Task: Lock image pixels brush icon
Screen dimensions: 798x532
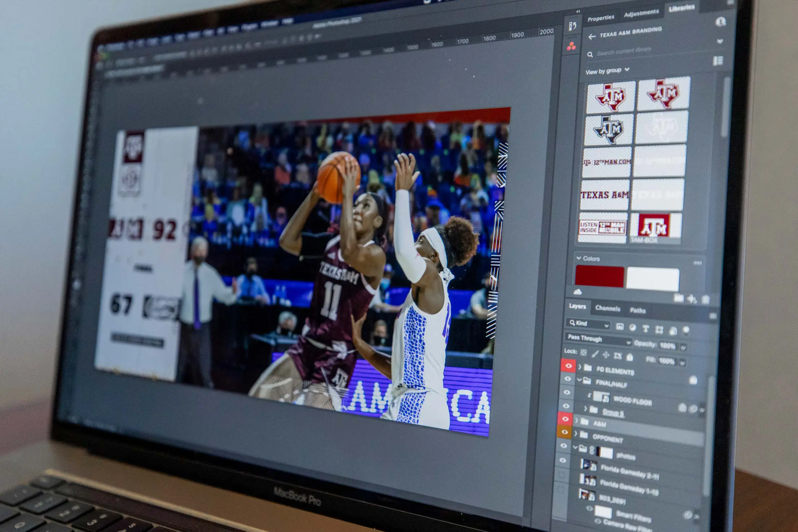Action: (595, 354)
